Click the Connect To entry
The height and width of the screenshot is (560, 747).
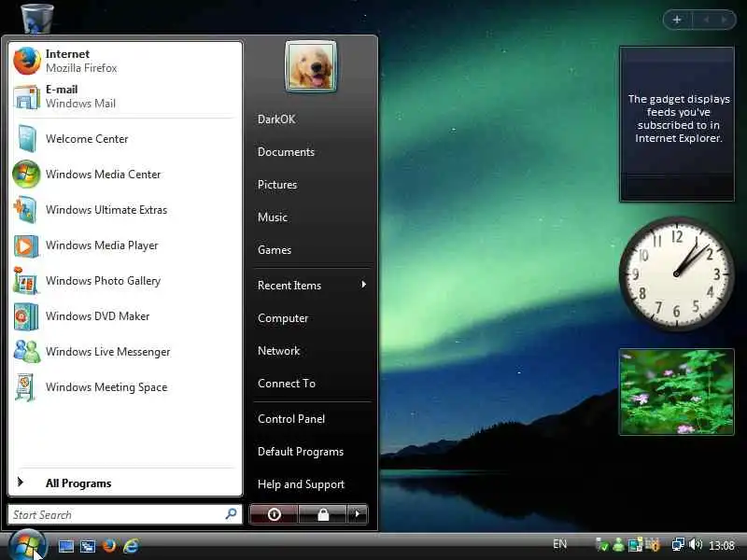pyautogui.click(x=312, y=384)
